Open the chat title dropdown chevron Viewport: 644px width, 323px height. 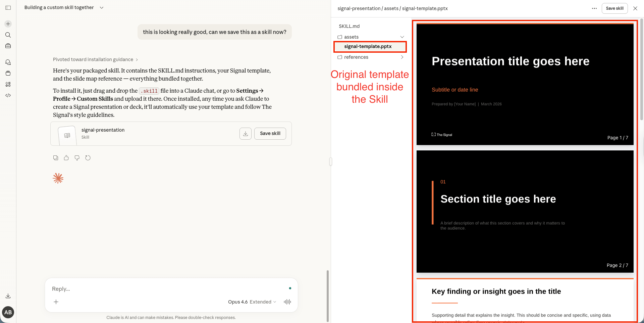coord(102,8)
